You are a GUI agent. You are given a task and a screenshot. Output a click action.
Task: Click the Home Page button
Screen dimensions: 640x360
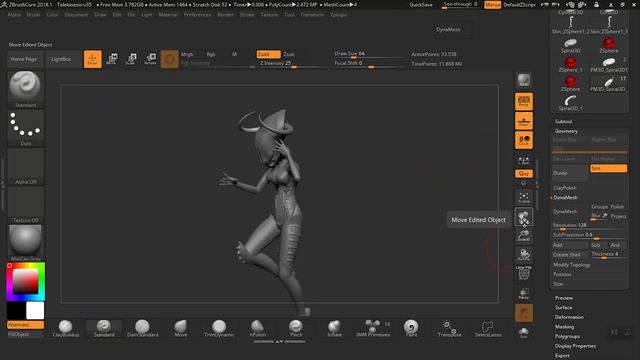pyautogui.click(x=24, y=59)
